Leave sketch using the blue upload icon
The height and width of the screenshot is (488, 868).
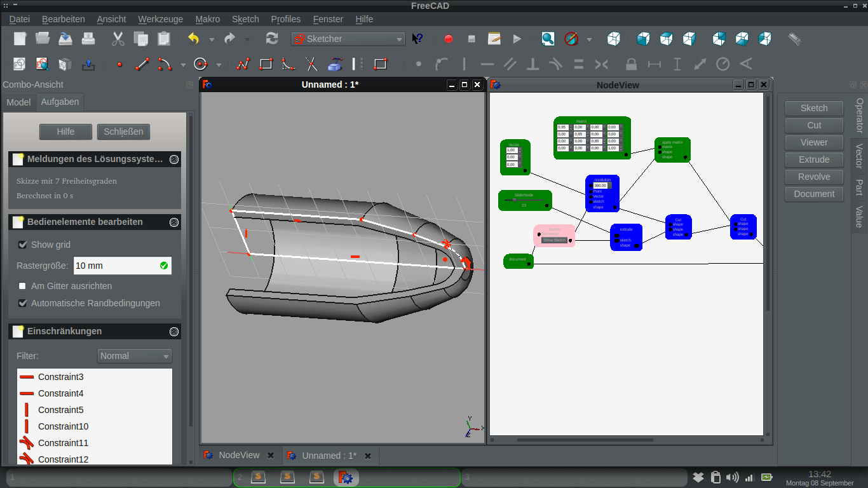[88, 64]
